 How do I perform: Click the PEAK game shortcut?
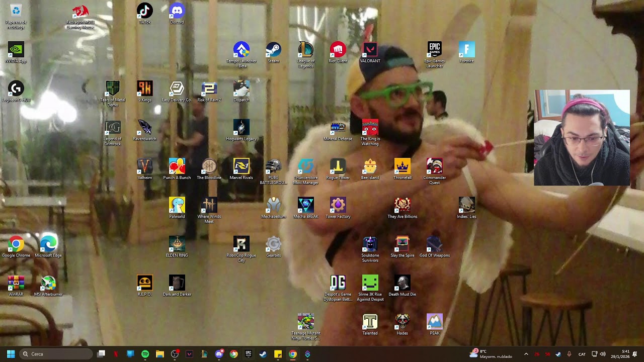(x=435, y=324)
